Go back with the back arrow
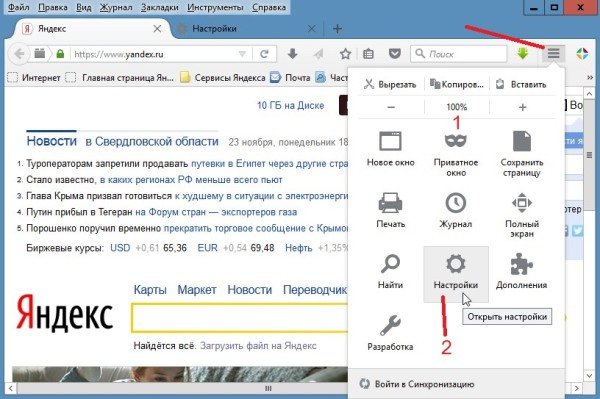This screenshot has width=600, height=399. coord(20,54)
